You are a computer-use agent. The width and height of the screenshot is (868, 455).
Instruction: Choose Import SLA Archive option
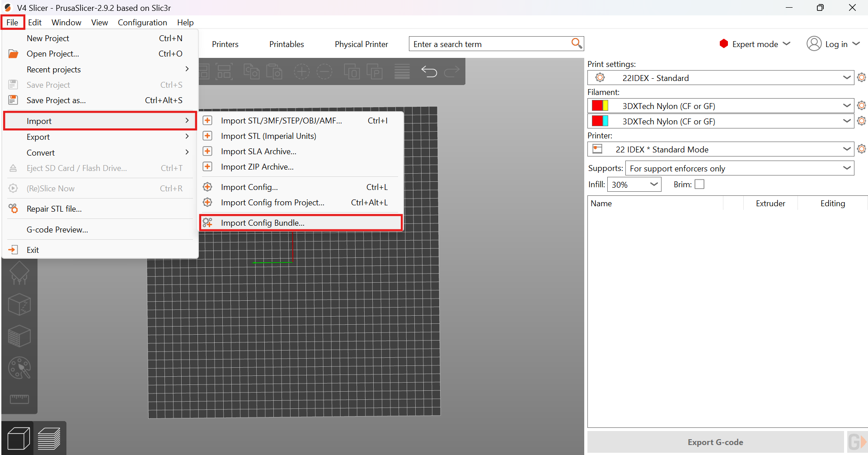click(x=301, y=151)
